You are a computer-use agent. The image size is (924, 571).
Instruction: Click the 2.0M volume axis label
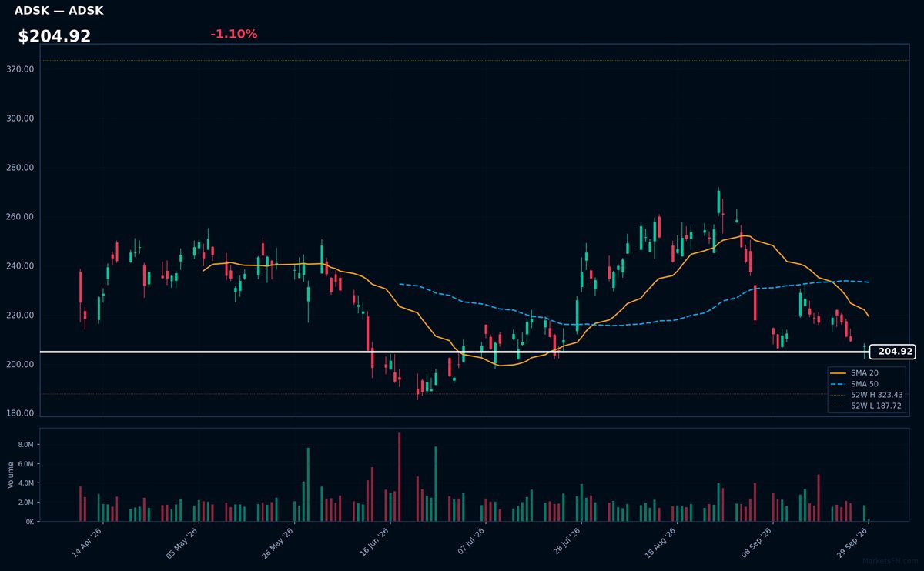pyautogui.click(x=25, y=503)
